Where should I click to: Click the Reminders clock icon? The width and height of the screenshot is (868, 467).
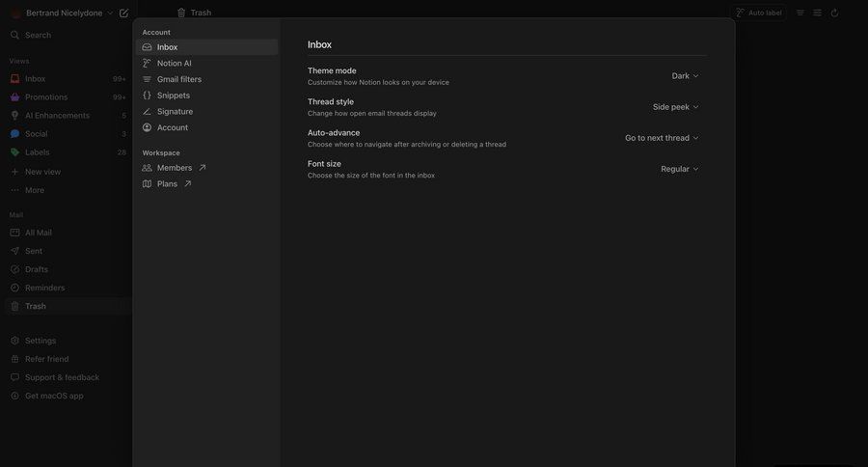point(14,288)
